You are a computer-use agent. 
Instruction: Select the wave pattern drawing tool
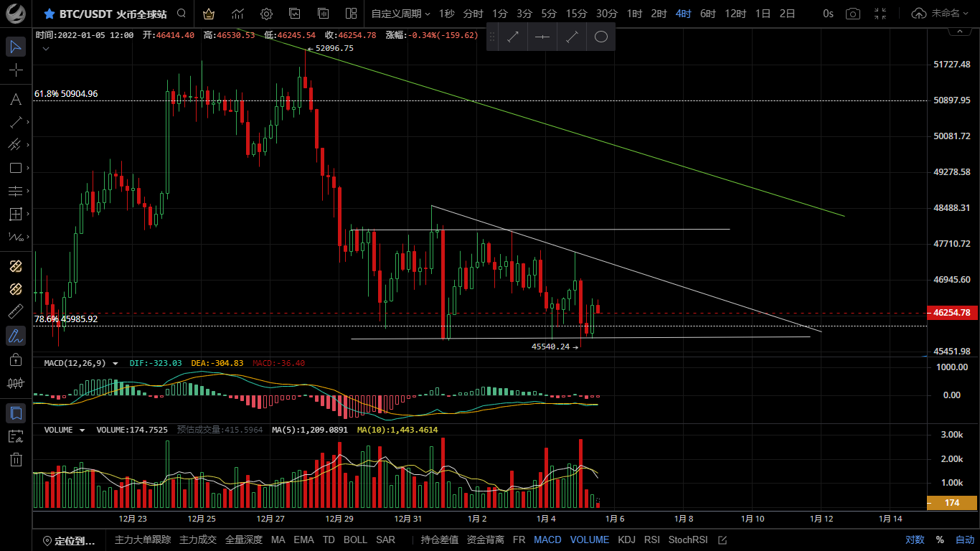[x=16, y=237]
